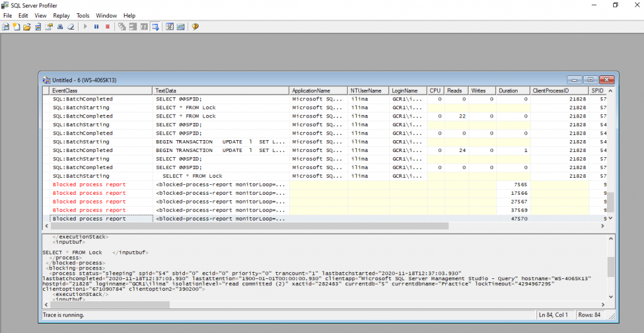The image size is (644, 333).
Task: Click the Untitled - 6 window title icon
Action: 47,80
